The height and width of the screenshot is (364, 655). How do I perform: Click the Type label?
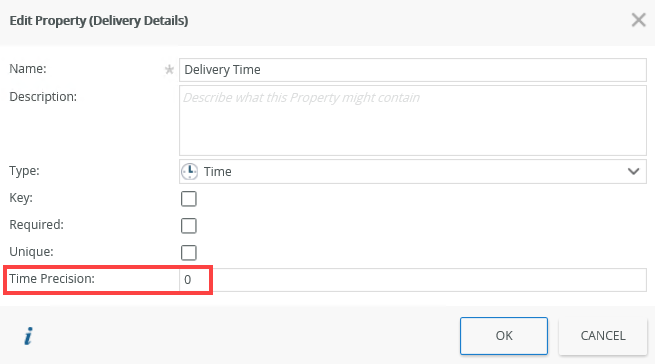pos(24,171)
